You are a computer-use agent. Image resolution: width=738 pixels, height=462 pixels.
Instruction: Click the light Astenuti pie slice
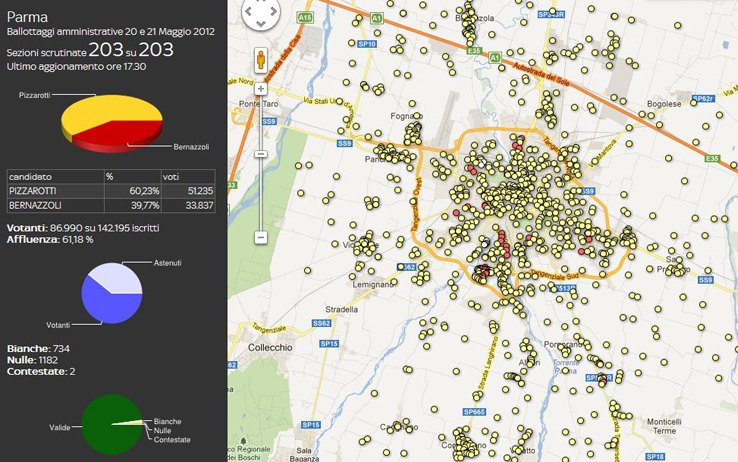pyautogui.click(x=120, y=278)
